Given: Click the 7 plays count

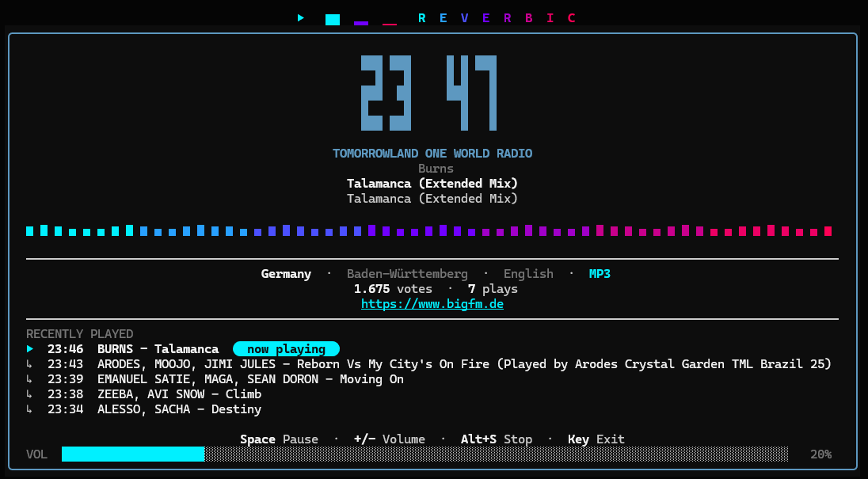Looking at the screenshot, I should click(493, 289).
